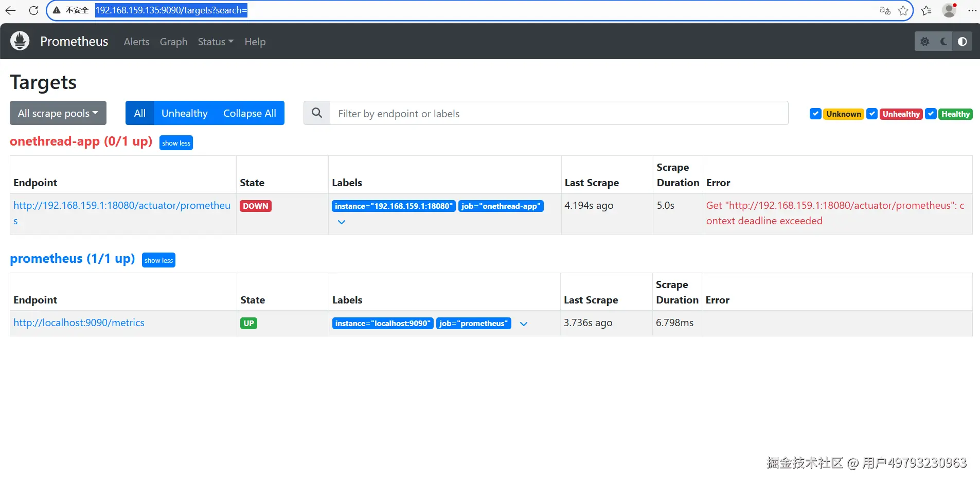Open the All scrape pools dropdown
Viewport: 980px width, 483px height.
point(58,113)
